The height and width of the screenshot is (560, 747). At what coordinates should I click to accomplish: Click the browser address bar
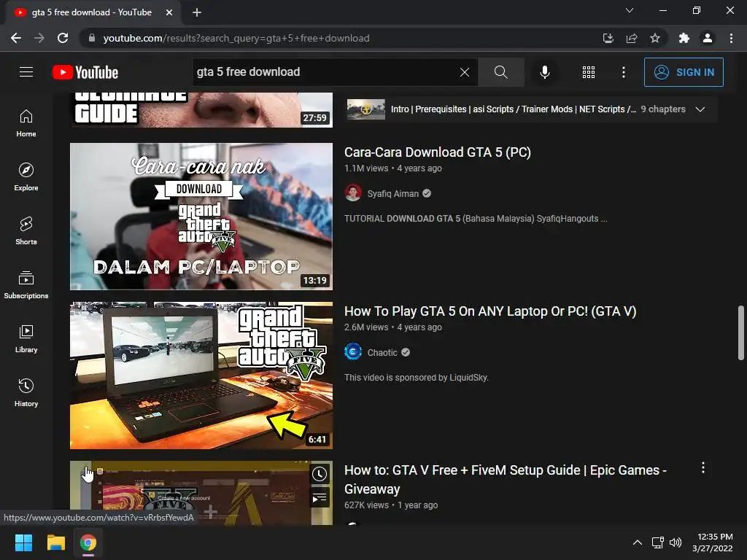pos(343,38)
